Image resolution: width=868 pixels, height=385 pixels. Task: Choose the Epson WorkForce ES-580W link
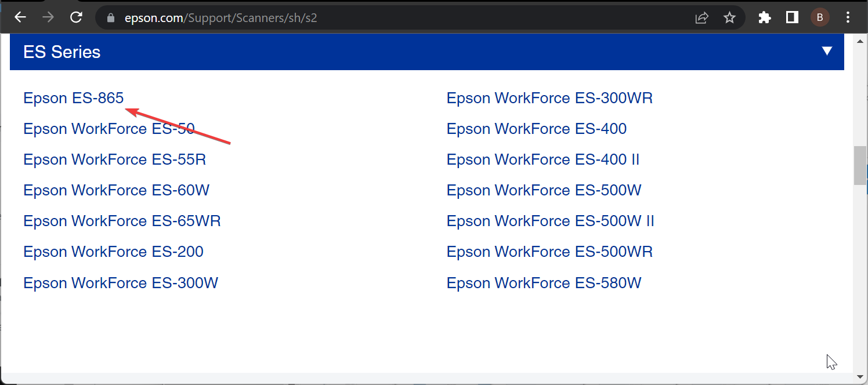544,283
